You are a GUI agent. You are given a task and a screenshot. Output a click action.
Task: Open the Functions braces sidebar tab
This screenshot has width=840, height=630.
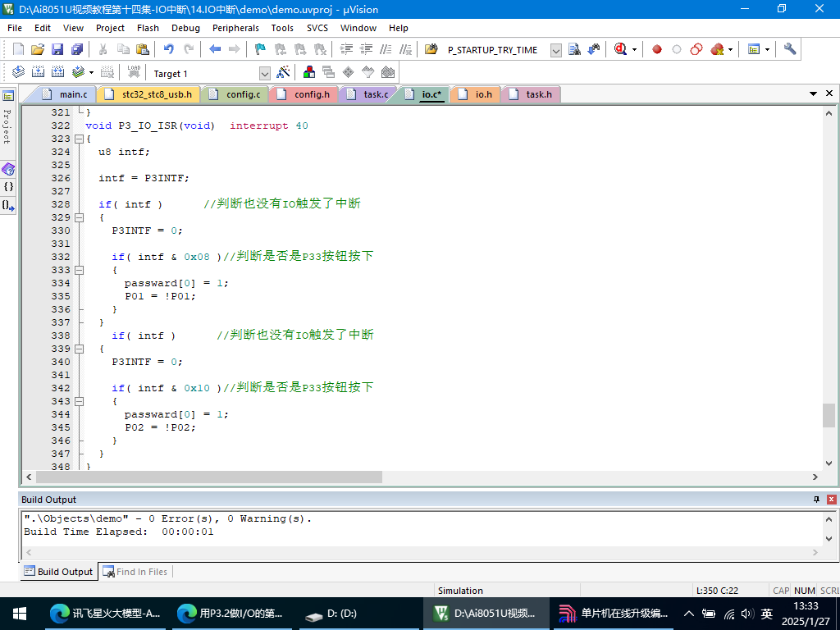(x=8, y=187)
